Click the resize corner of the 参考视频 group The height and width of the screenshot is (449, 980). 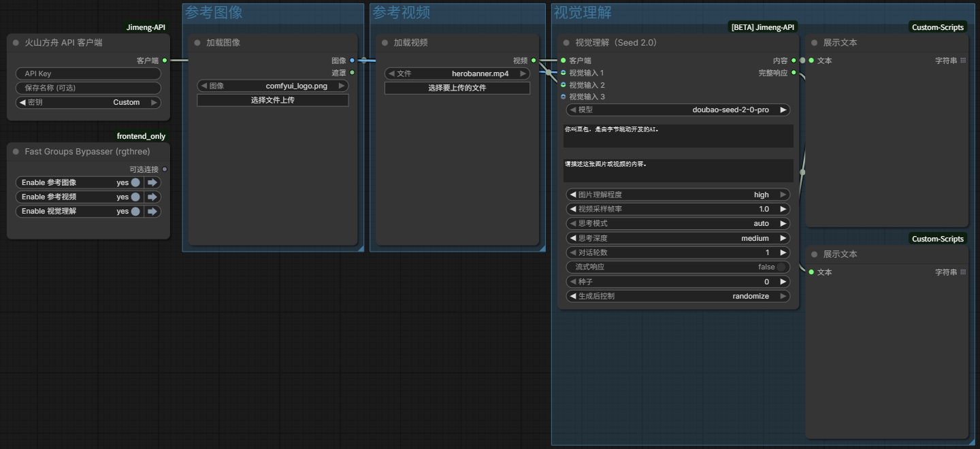(x=542, y=248)
